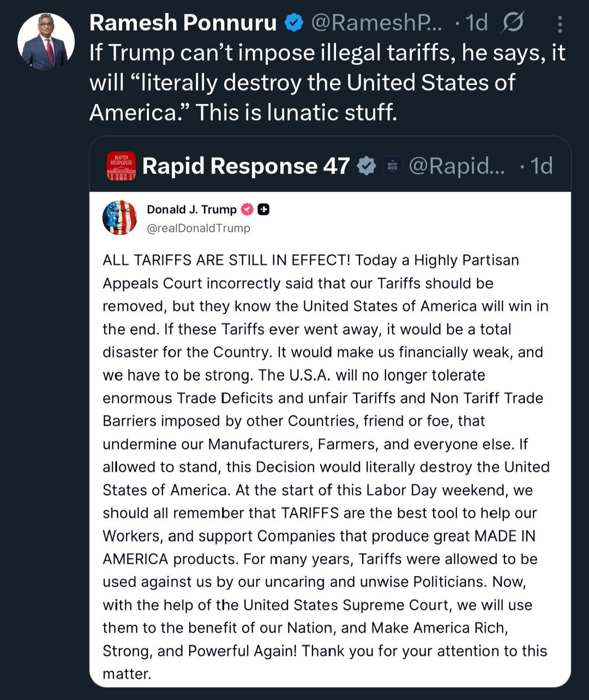Open the three-dot more options menu

(x=560, y=24)
